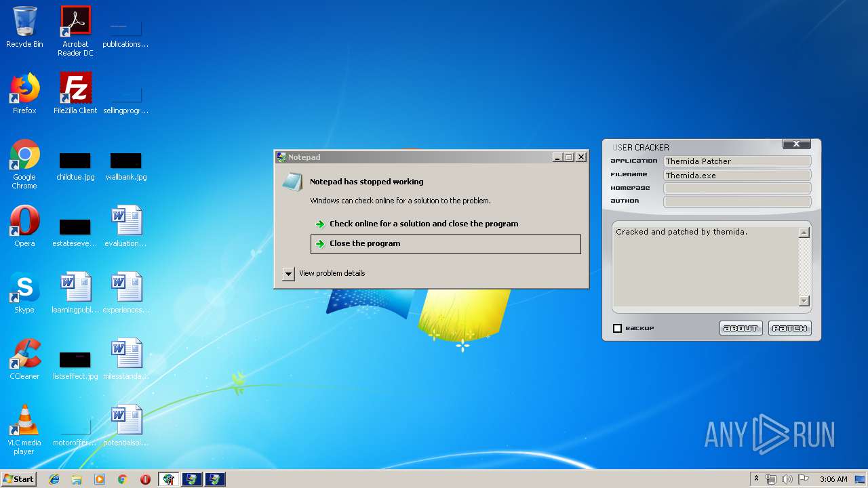Close the User Cracker window
This screenshot has height=488, width=868.
[x=797, y=144]
